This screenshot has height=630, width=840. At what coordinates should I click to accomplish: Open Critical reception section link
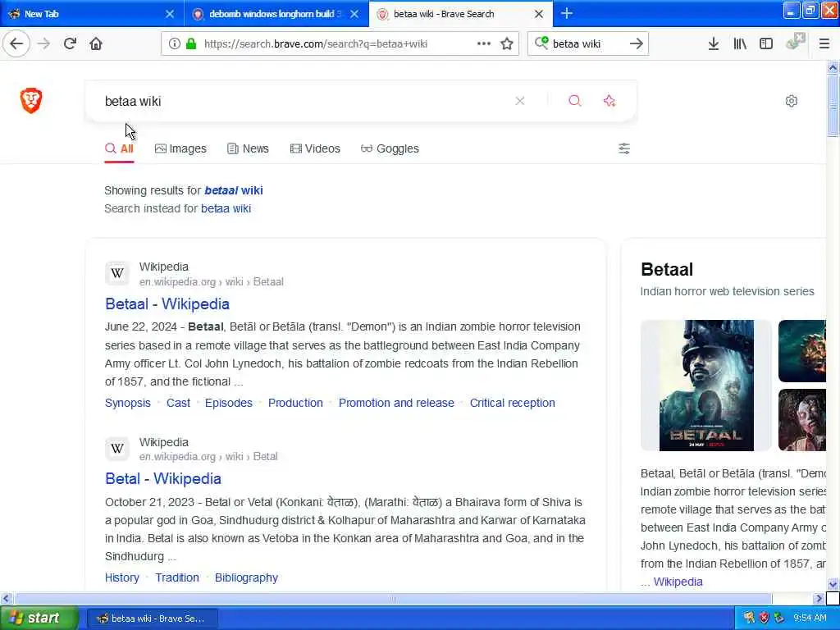tap(512, 403)
